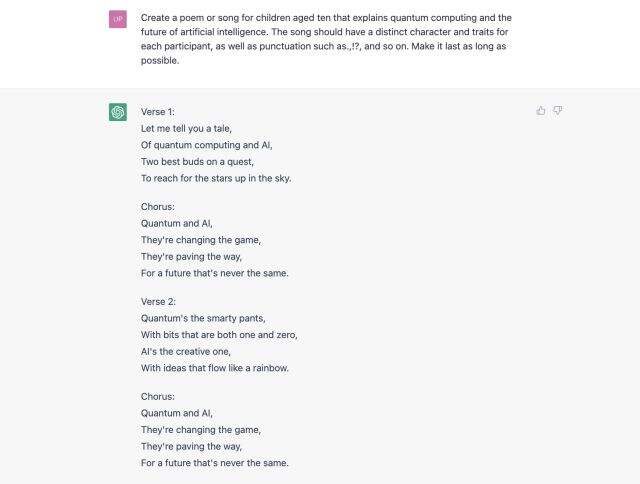
Task: Click the first "They're changing the game," line
Action: tap(201, 240)
